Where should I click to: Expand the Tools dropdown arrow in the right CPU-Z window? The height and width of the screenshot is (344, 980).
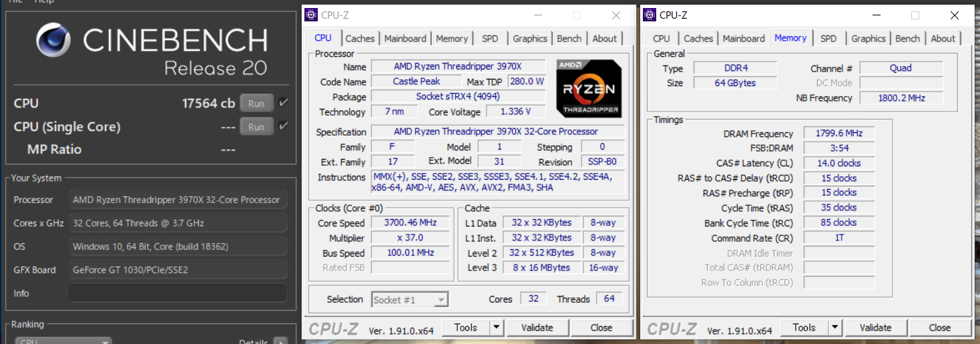point(834,327)
